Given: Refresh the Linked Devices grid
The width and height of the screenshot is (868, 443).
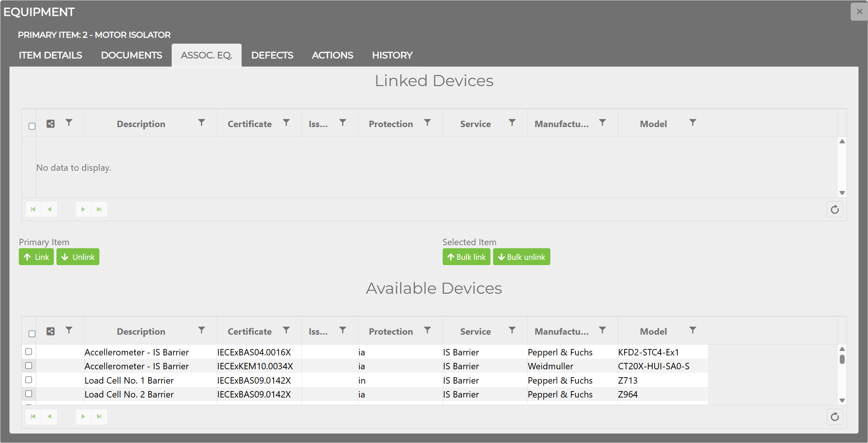Looking at the screenshot, I should pyautogui.click(x=834, y=209).
